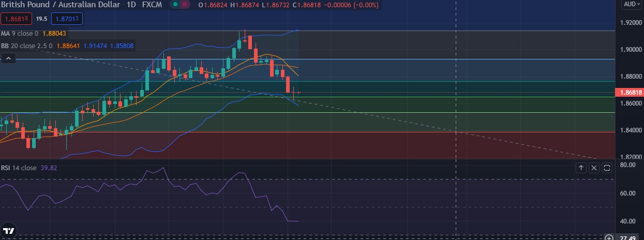Select the MA 9 close indicator legend

tap(20, 34)
